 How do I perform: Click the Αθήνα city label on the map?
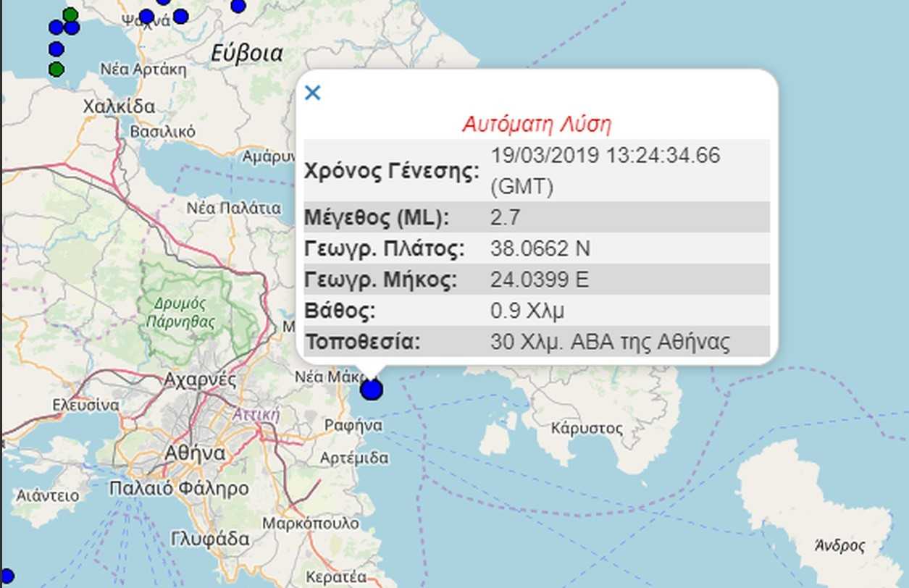coord(195,453)
